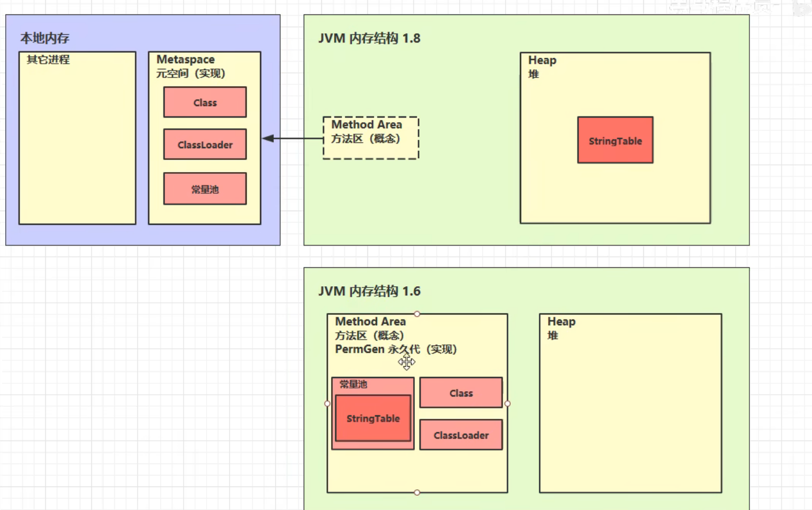Select the Class box in PermGen area
Image resolution: width=812 pixels, height=510 pixels.
click(x=461, y=393)
